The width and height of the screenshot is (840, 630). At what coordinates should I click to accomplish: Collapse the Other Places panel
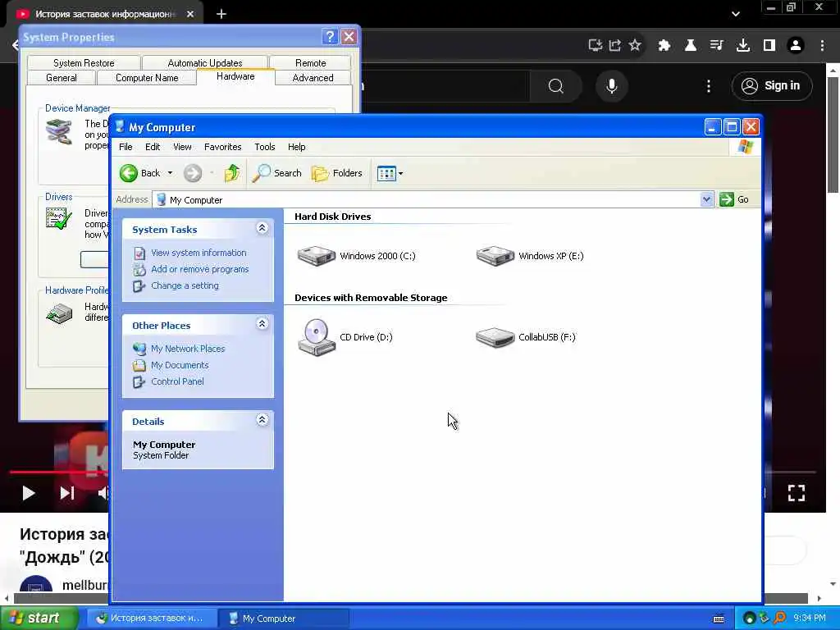pos(262,324)
